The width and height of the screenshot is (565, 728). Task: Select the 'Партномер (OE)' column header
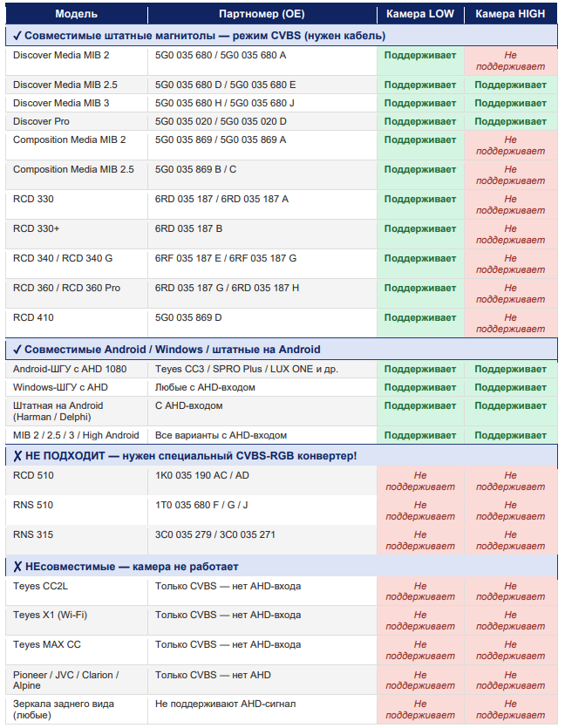(262, 14)
